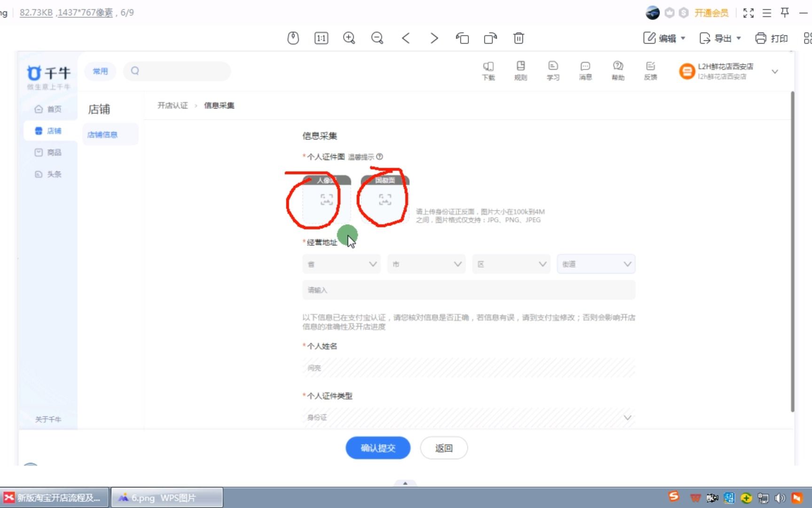
Task: Click the 请输入 address input field
Action: [x=468, y=290]
